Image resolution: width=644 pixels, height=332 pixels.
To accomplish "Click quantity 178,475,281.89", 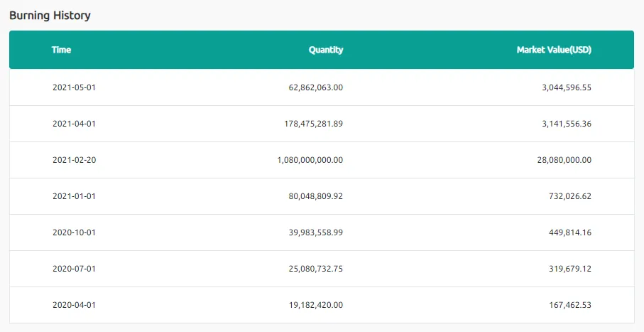I will pos(313,124).
